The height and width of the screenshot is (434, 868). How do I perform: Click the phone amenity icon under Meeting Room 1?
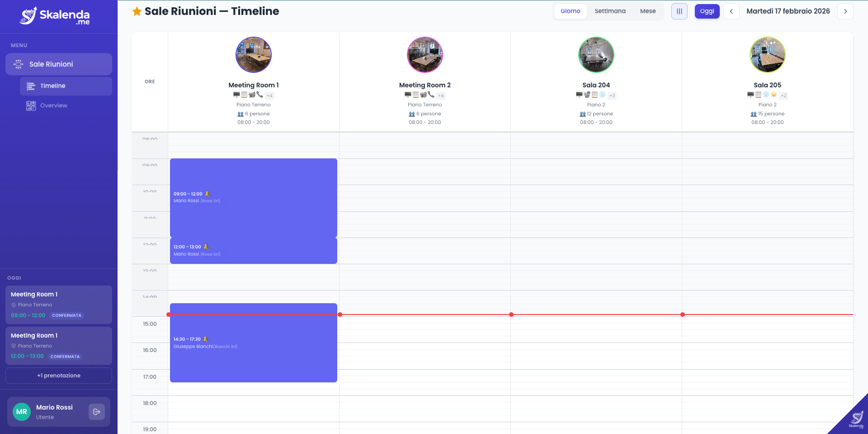[259, 95]
